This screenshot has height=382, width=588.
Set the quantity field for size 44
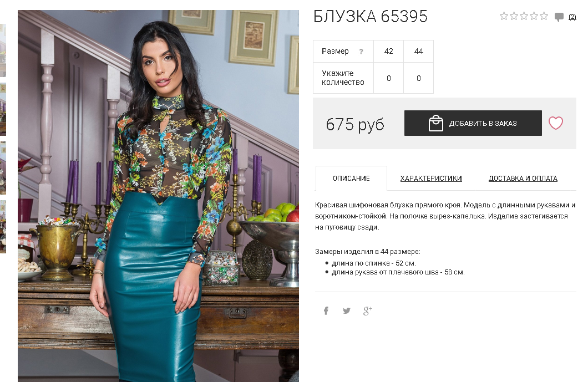point(418,78)
